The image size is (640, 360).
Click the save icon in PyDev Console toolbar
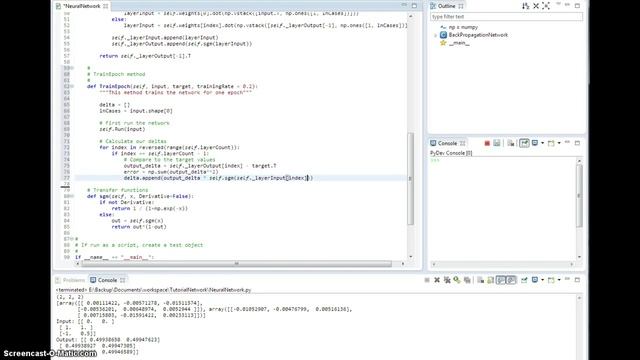click(497, 143)
